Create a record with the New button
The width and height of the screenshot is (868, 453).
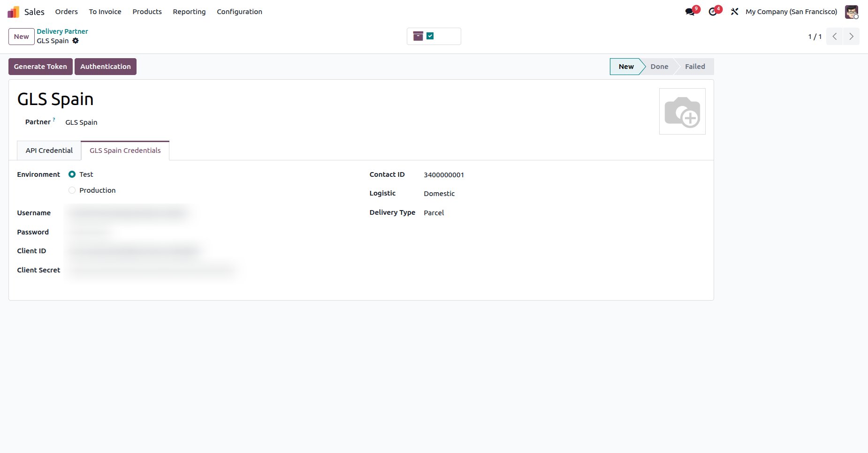(x=22, y=37)
